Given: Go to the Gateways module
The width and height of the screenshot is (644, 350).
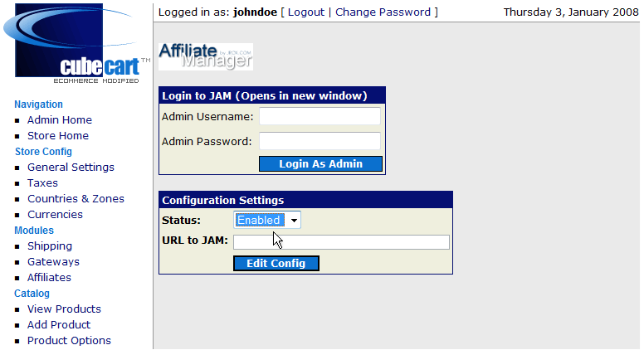Looking at the screenshot, I should coord(53,262).
